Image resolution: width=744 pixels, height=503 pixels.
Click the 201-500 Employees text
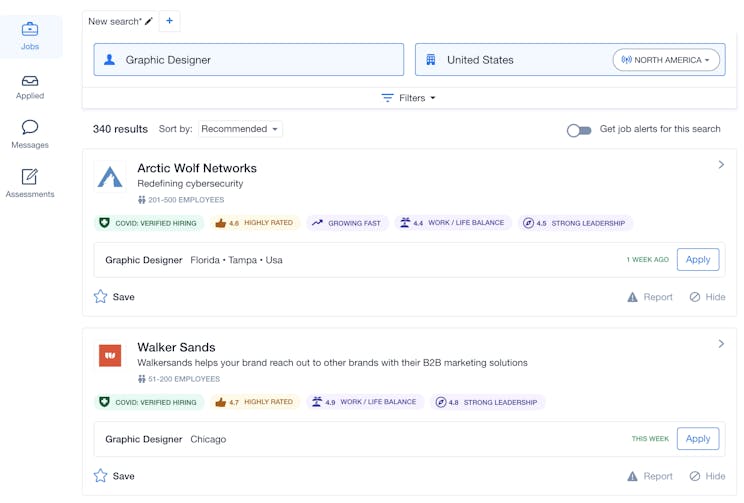(x=186, y=200)
